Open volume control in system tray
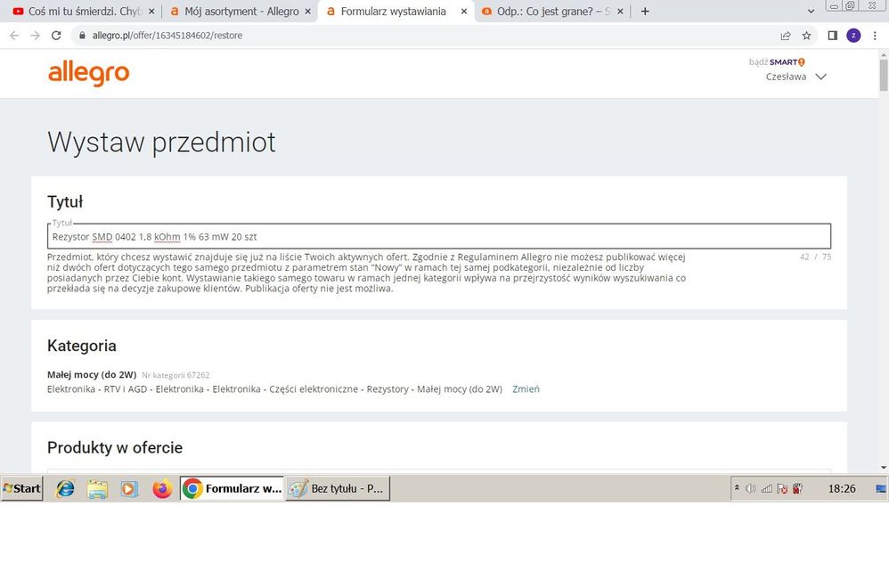 click(x=751, y=488)
